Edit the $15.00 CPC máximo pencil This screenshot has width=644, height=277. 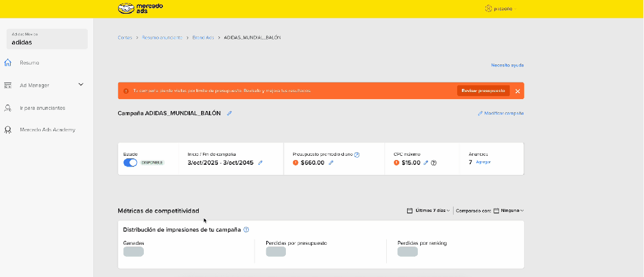pos(426,163)
